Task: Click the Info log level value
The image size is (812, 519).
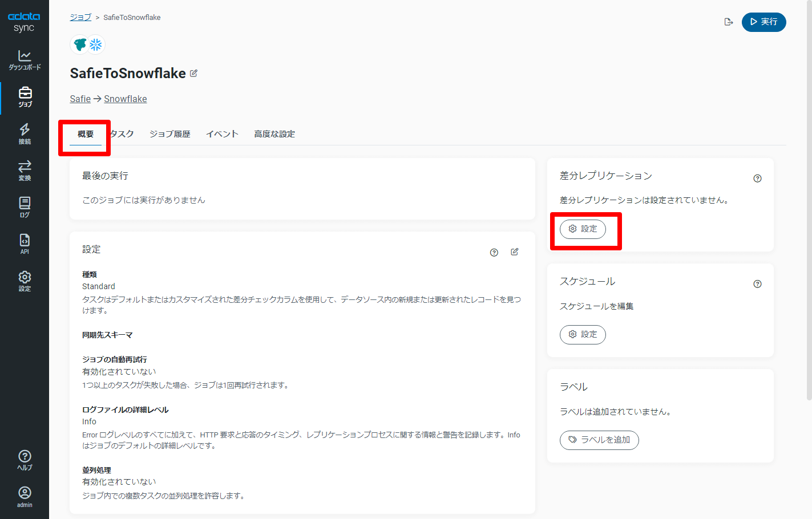Action: point(89,421)
